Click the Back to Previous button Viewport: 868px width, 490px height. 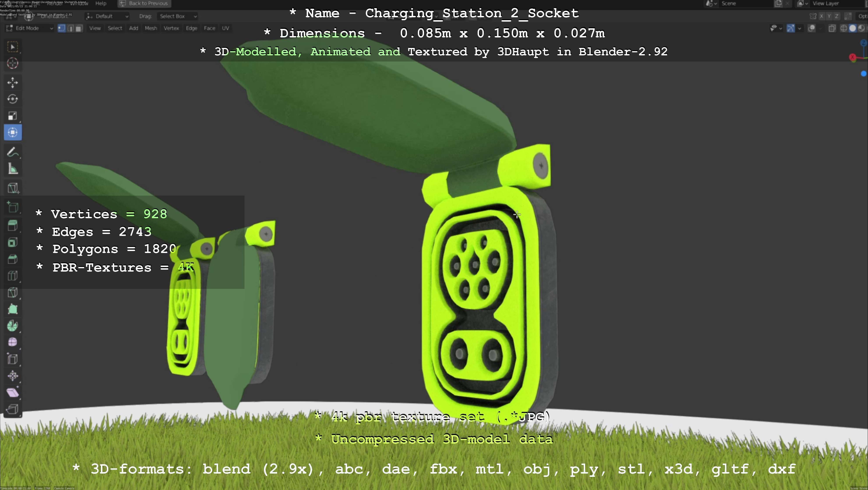144,3
